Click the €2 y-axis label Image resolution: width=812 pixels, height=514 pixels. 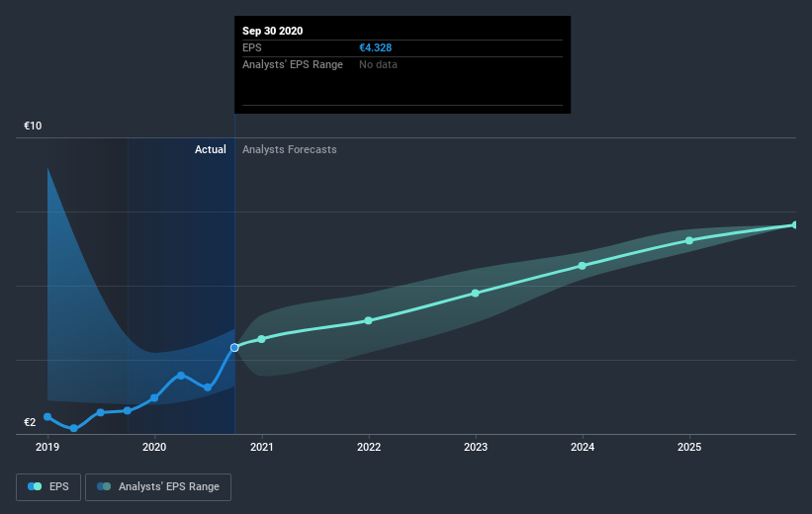[30, 422]
